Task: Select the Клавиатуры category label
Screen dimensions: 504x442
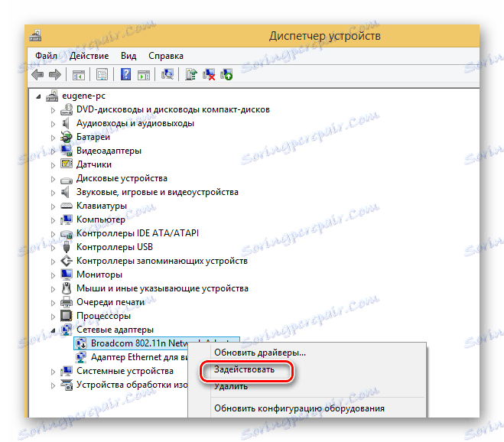Action: (x=102, y=206)
